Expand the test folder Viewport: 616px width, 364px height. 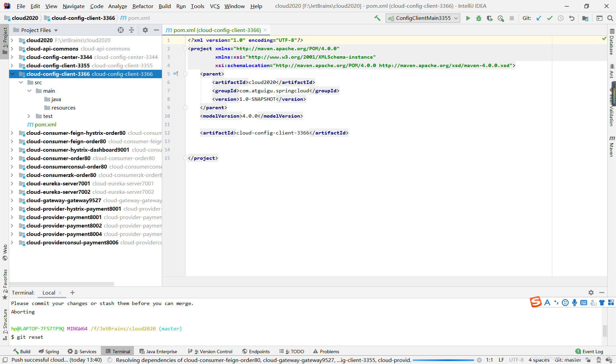point(29,116)
